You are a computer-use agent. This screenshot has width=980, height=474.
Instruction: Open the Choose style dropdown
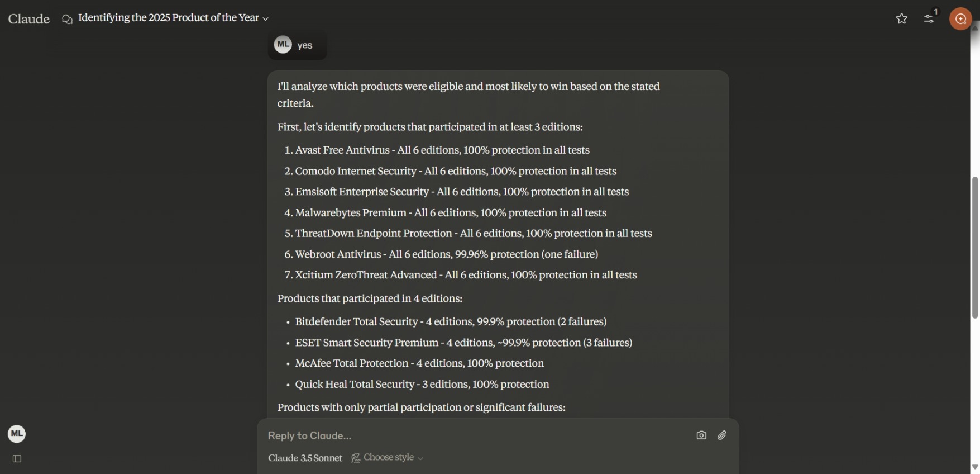(x=388, y=458)
